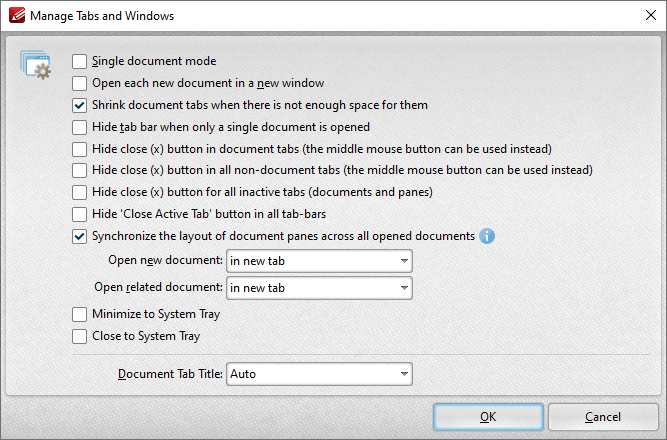Check Open each new document in a new window
This screenshot has height=440, width=667.
click(x=79, y=83)
